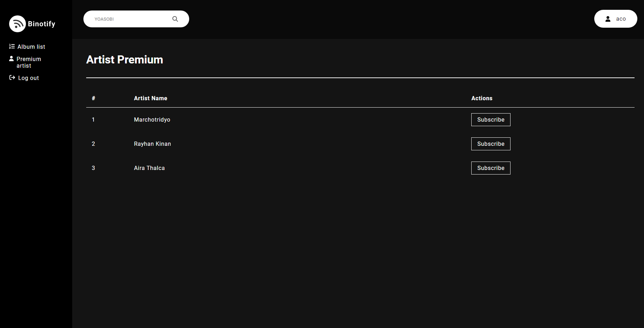The width and height of the screenshot is (644, 328).
Task: Click the Artist Premium page heading
Action: pyautogui.click(x=125, y=60)
